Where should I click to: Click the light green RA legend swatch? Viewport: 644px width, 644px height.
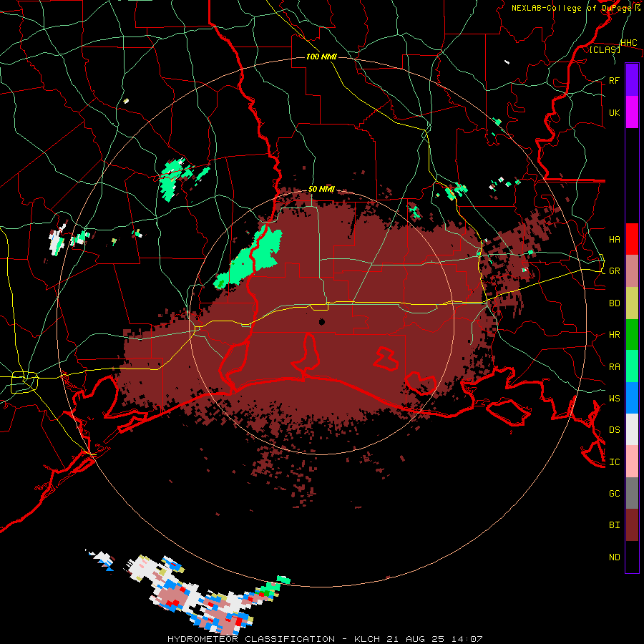pos(632,366)
